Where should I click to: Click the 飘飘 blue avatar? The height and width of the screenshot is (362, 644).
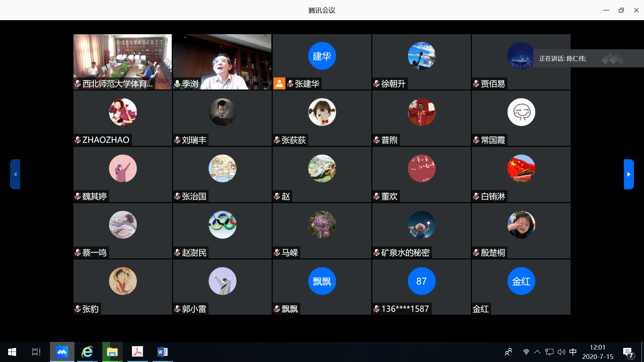(x=322, y=281)
